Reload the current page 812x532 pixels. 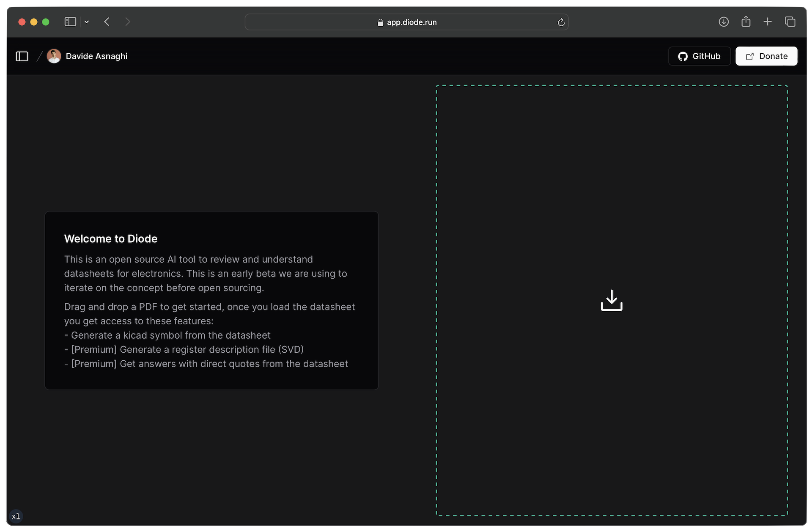point(561,22)
